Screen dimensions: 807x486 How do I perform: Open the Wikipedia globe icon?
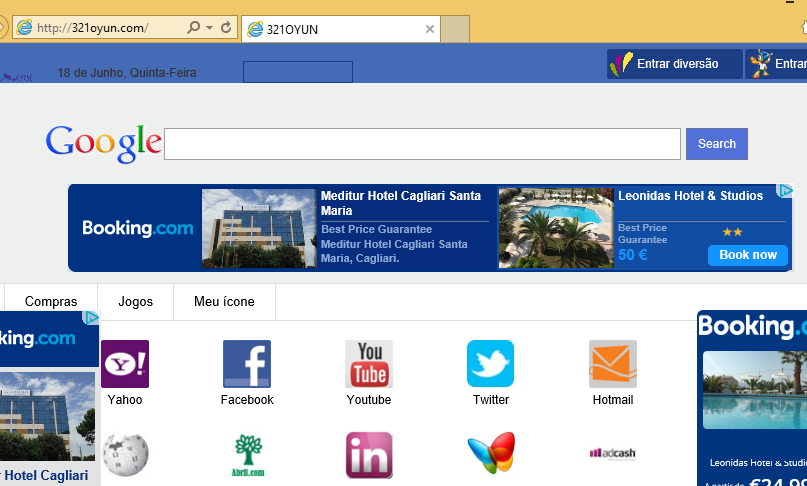[125, 455]
